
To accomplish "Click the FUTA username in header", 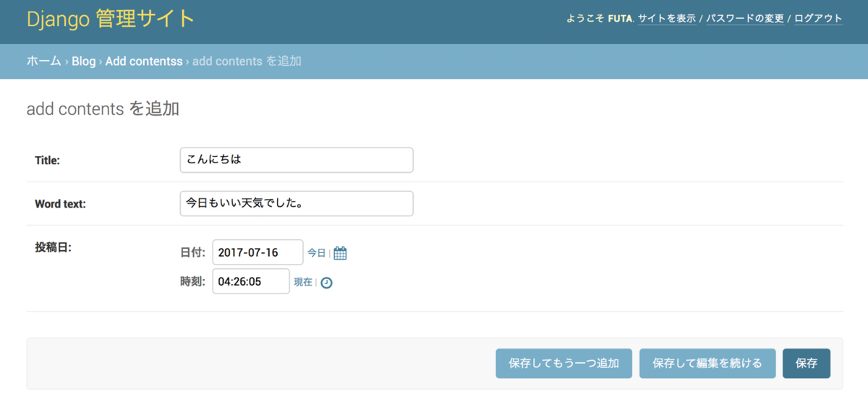I will [x=621, y=19].
